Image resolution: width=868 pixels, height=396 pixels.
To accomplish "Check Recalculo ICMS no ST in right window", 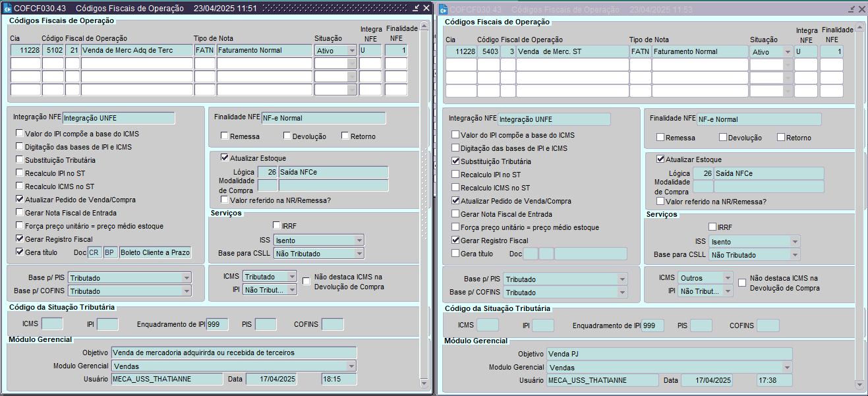I will [x=455, y=188].
